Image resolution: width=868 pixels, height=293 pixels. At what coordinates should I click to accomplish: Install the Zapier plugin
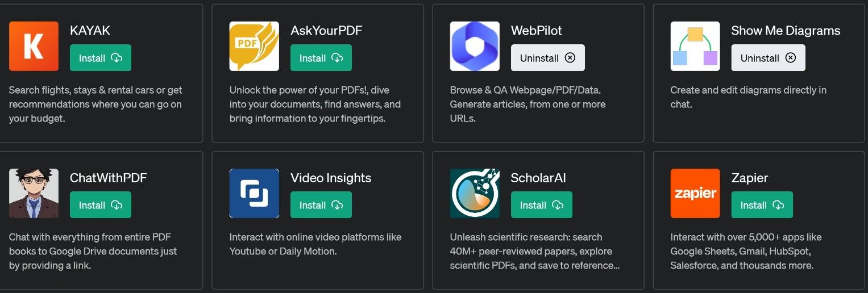pyautogui.click(x=762, y=205)
